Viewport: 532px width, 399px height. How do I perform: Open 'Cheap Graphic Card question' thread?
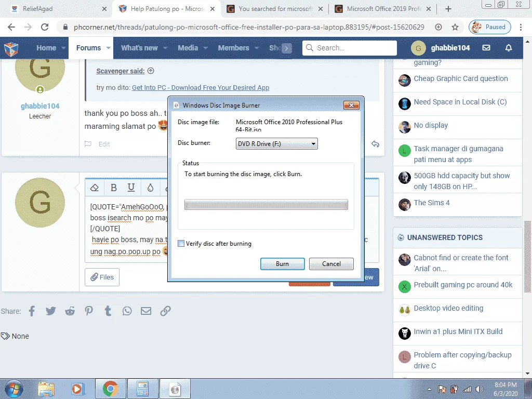tap(461, 79)
